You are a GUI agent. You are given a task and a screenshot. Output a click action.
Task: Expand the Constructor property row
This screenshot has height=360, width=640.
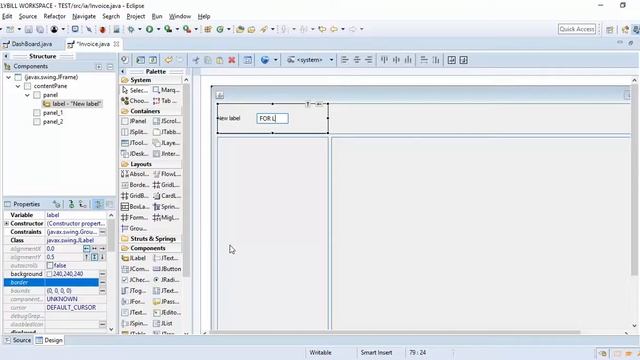7,224
